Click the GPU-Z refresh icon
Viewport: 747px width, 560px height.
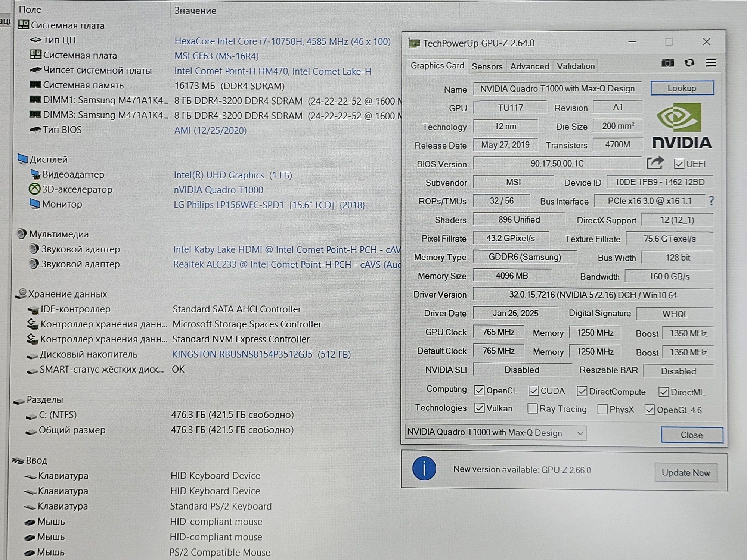[x=689, y=63]
